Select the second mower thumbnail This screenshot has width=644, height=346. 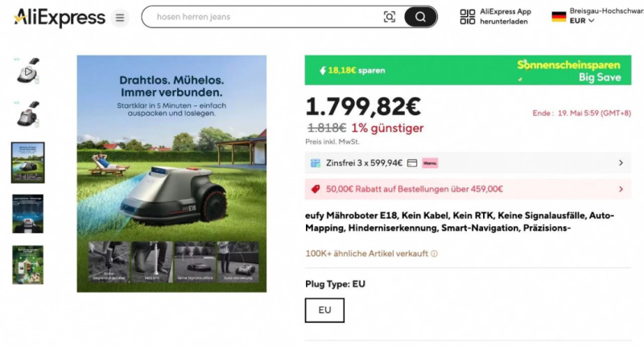pos(28,115)
